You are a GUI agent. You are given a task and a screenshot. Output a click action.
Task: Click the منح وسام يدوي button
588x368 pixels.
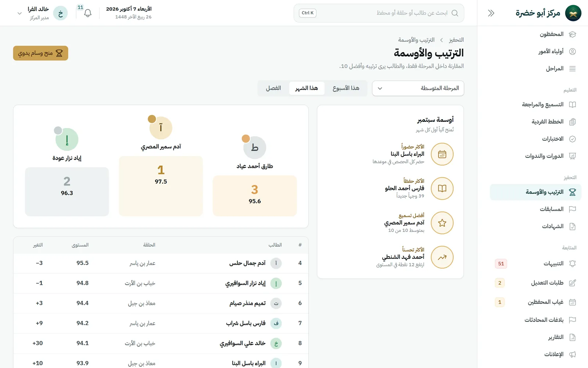[41, 53]
